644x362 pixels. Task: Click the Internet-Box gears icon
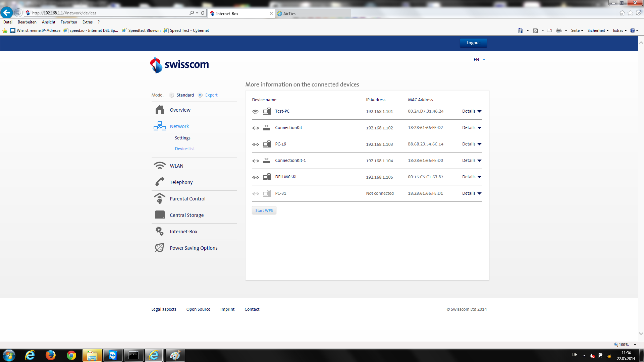tap(160, 231)
